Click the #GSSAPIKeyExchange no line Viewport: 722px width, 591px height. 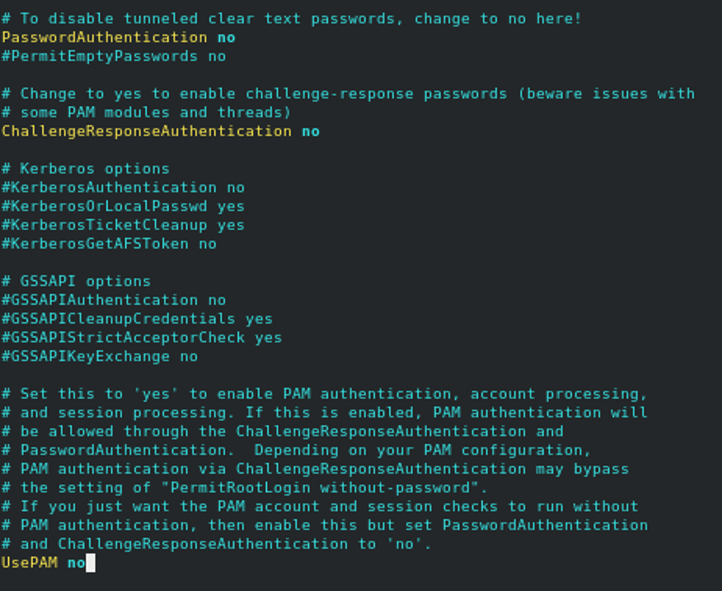(99, 356)
